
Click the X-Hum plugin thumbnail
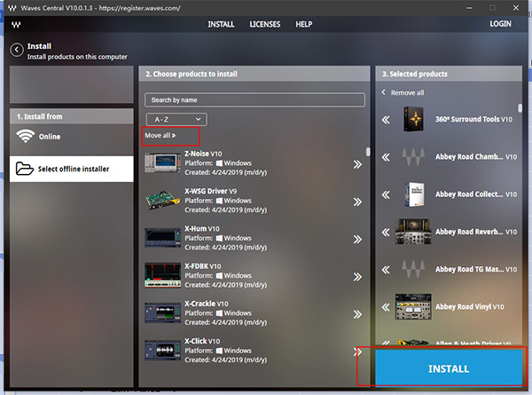[x=162, y=237]
